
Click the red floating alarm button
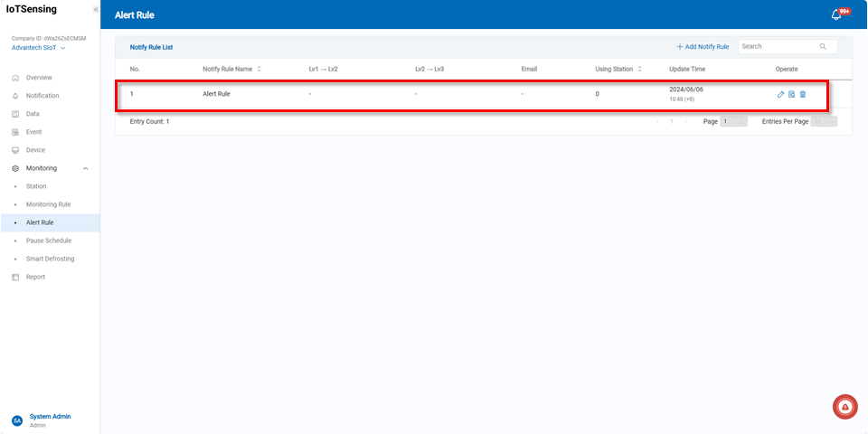(844, 407)
